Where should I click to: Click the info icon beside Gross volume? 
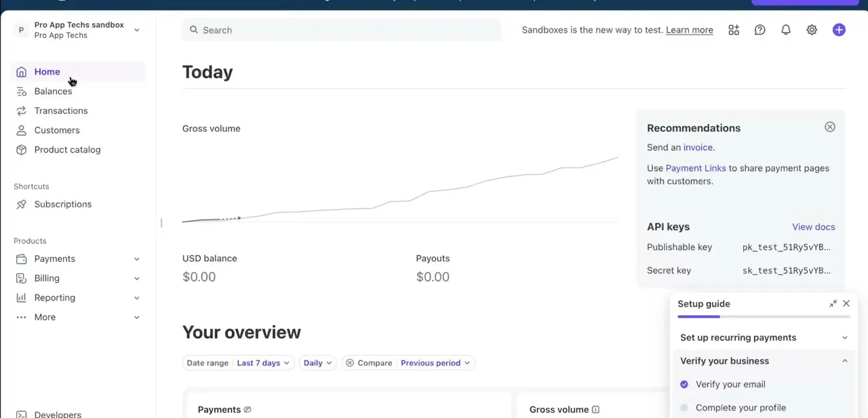pyautogui.click(x=595, y=410)
